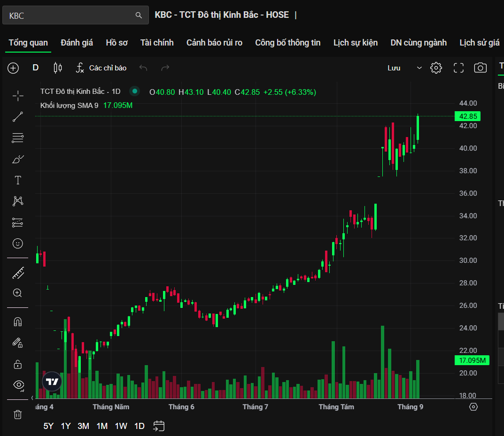Open the Các chỉ báo indicators menu
The image size is (504, 436).
(x=101, y=68)
